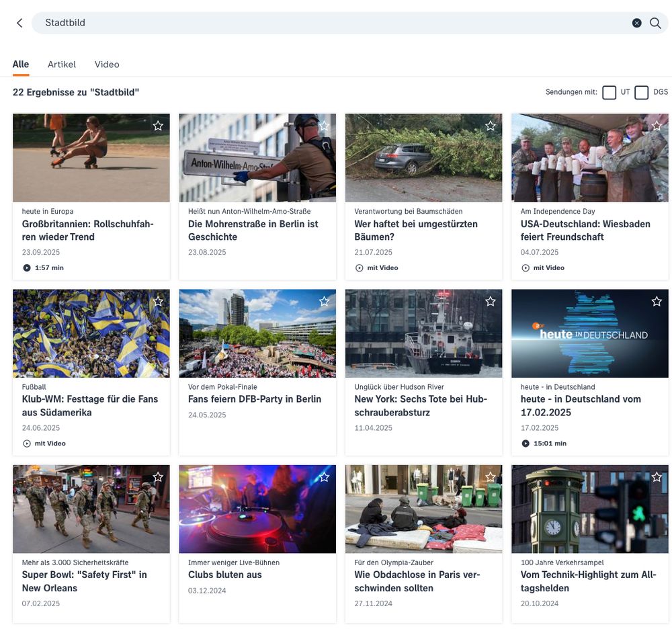
Task: Star the Obdachlose in Paris article
Action: click(x=491, y=477)
